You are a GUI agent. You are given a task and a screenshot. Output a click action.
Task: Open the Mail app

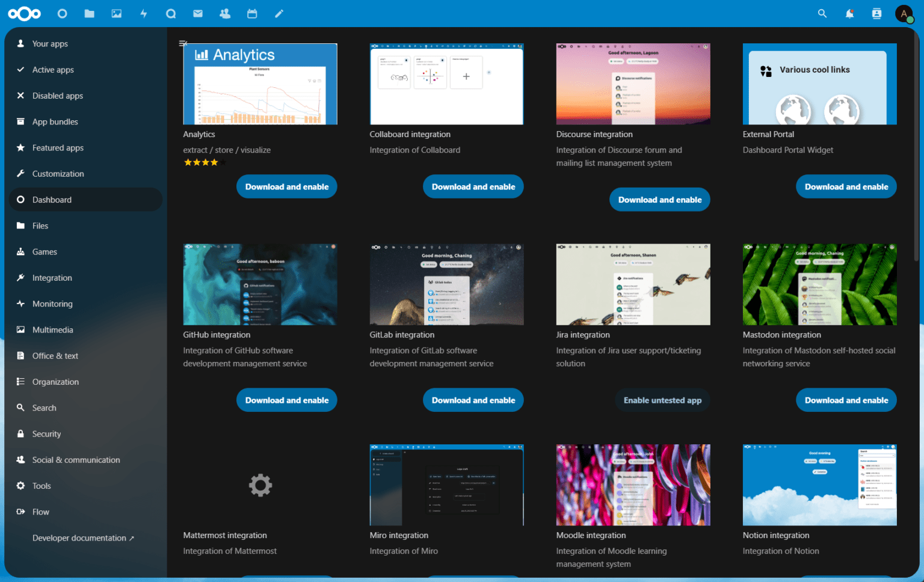tap(198, 13)
